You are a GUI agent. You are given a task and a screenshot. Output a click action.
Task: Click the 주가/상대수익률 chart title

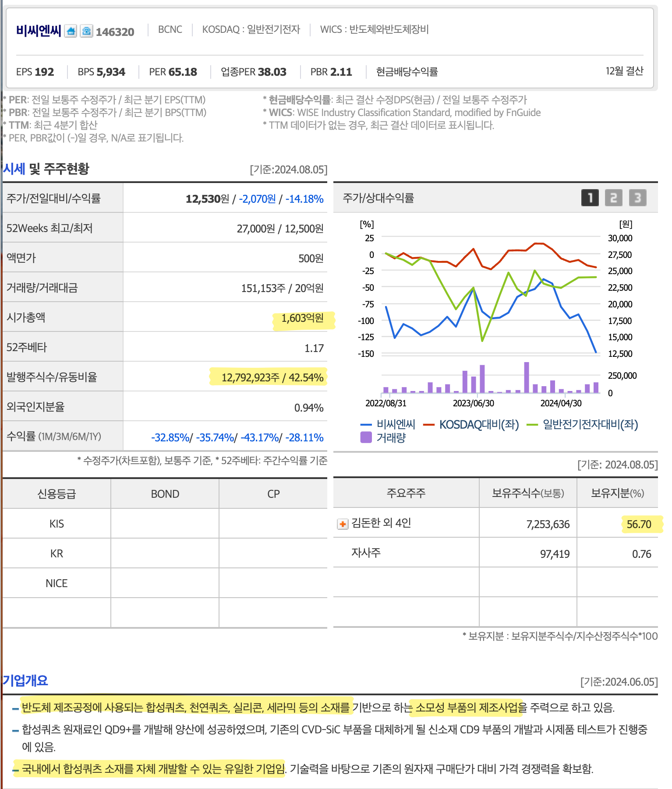coord(378,198)
